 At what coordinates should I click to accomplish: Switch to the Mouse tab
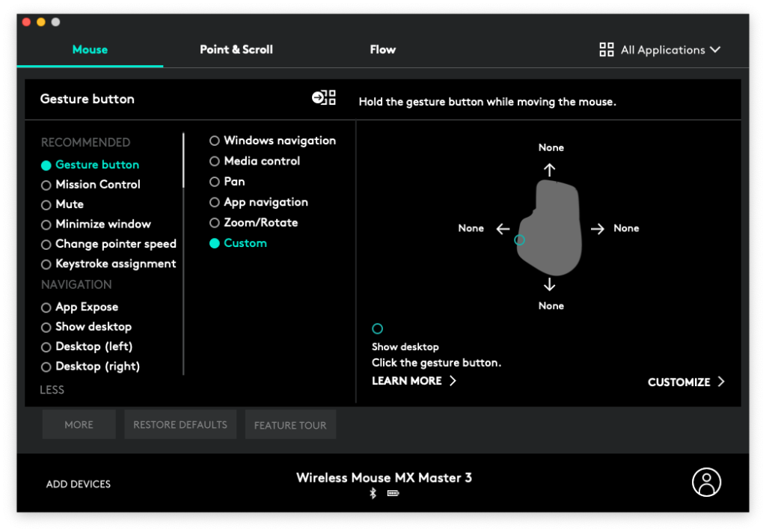point(90,49)
